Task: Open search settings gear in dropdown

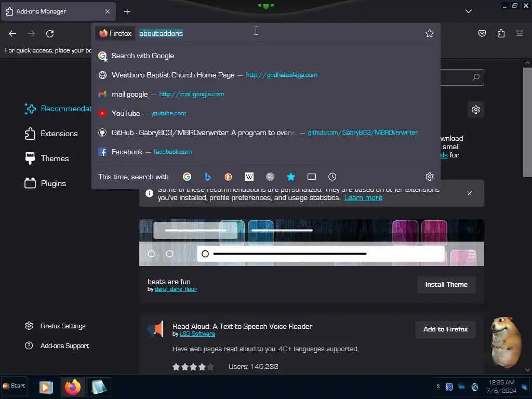Action: coord(430,177)
